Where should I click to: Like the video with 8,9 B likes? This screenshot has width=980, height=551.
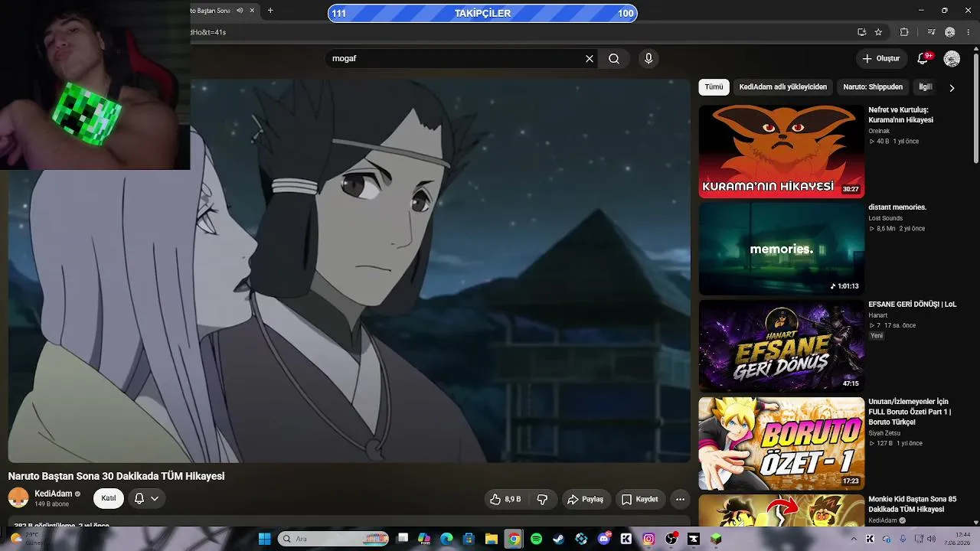tap(506, 499)
